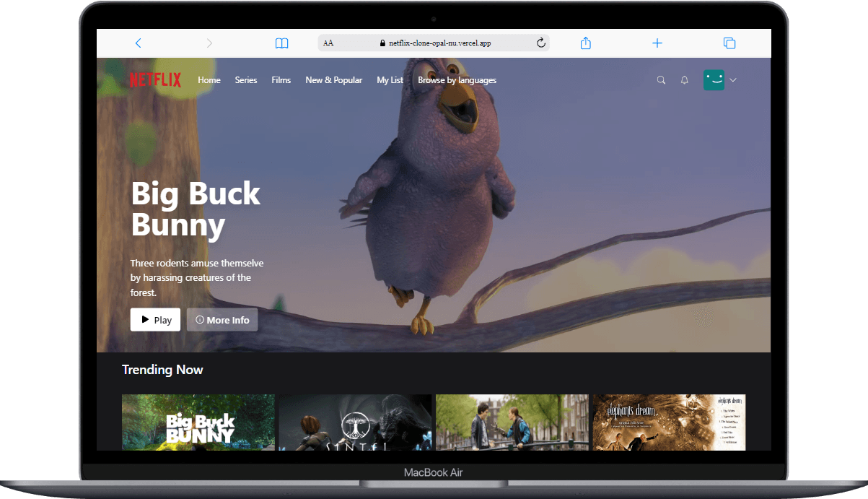
Task: Open a new tab with plus icon
Action: [x=657, y=43]
